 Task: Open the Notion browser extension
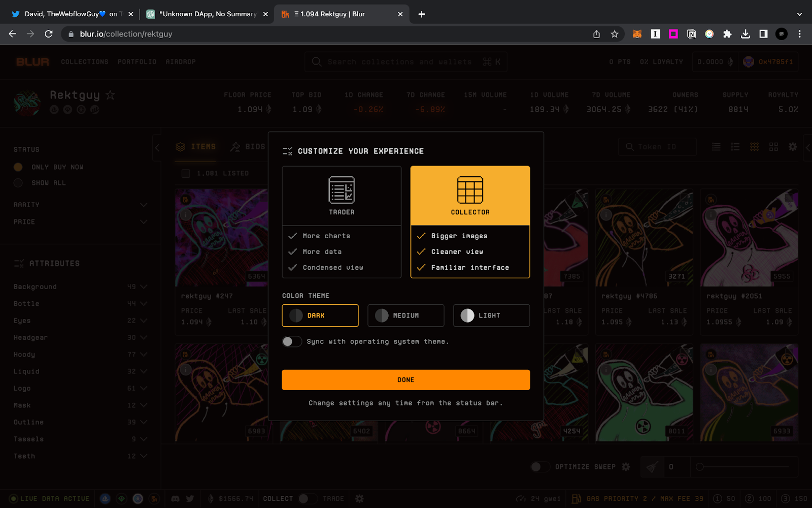coord(691,34)
